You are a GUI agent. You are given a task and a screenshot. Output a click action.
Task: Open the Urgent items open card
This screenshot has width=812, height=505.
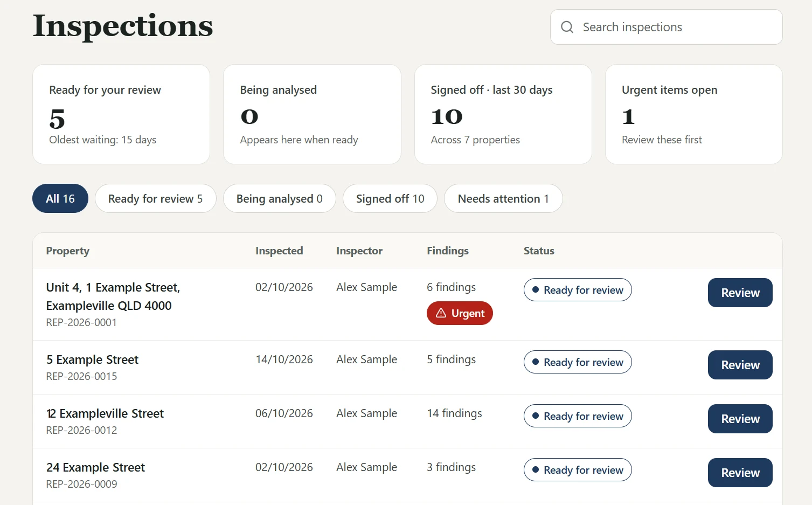tap(693, 114)
